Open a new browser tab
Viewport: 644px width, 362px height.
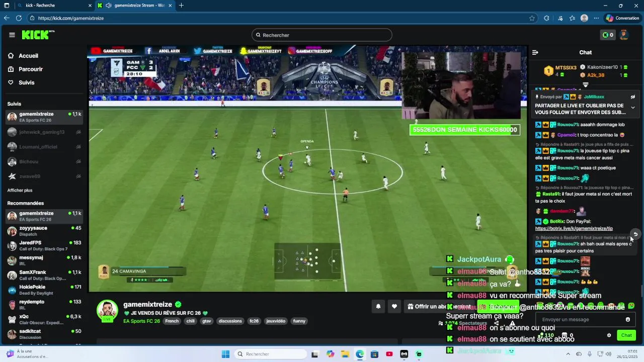point(181,6)
